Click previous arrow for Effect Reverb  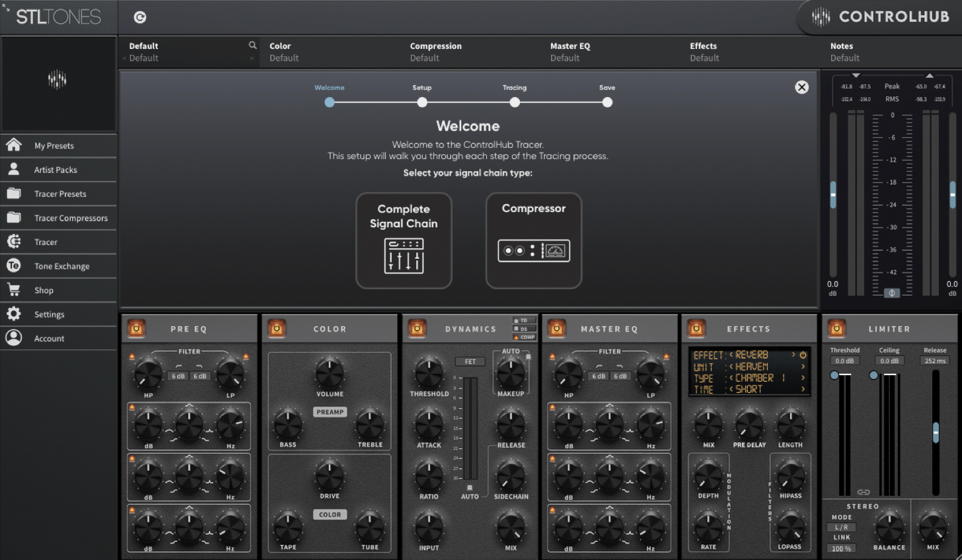(731, 355)
